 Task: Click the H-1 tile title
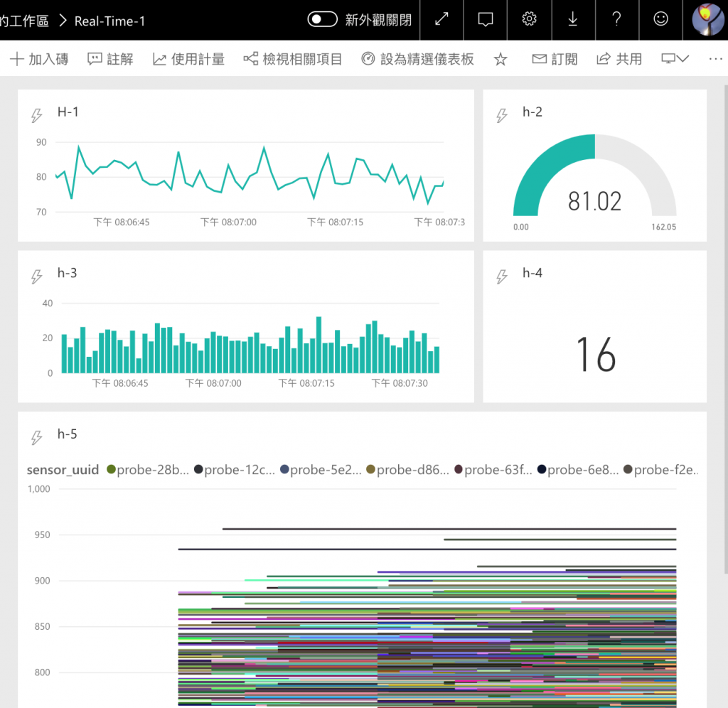(68, 112)
